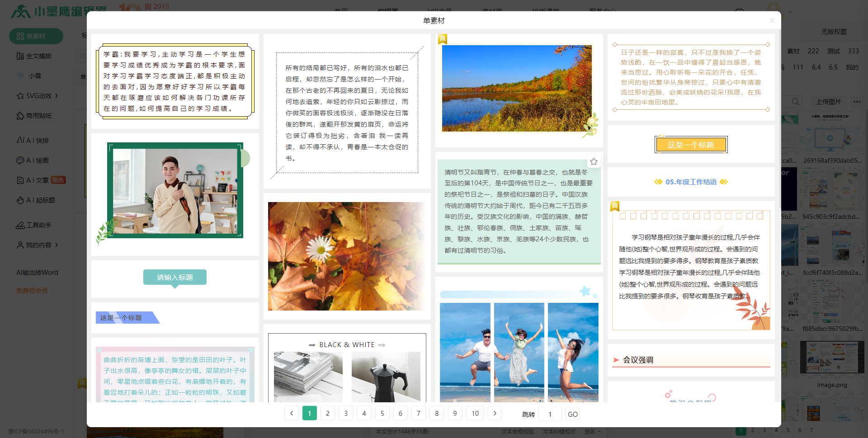Expand the 签名 option at bottom
The height and width of the screenshot is (438, 868).
[x=593, y=432]
